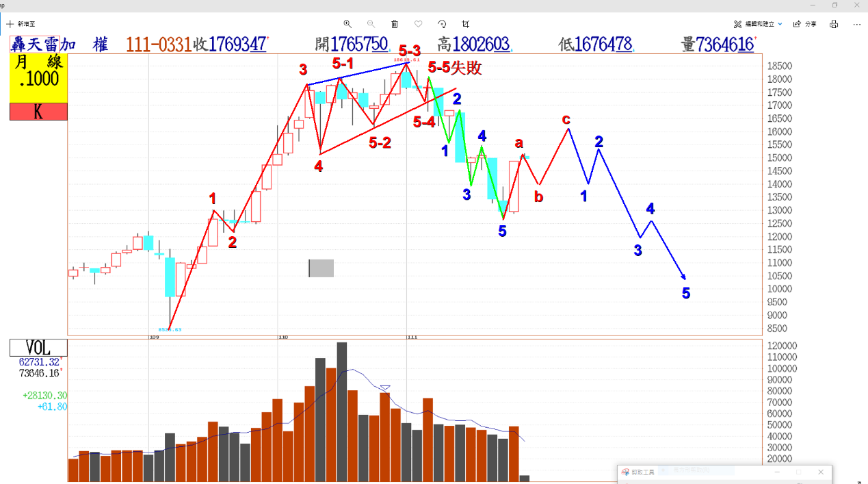Minimize the 剪取工具 window

point(777,472)
